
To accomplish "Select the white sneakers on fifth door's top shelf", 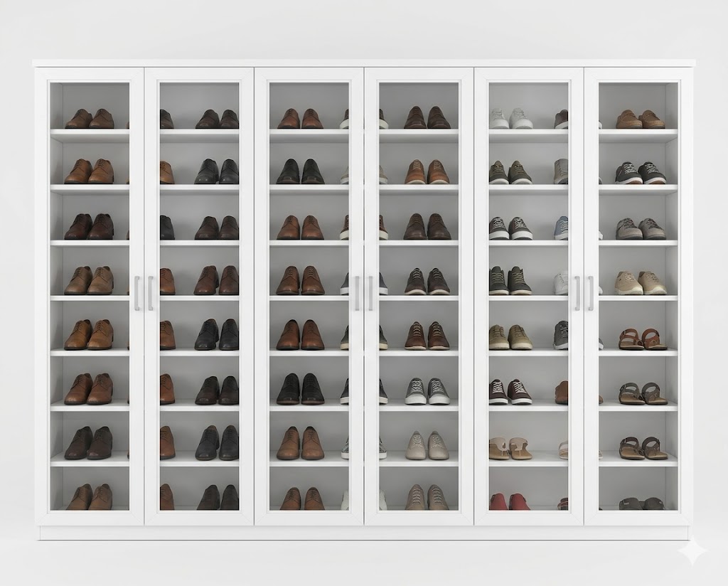I will coord(510,118).
